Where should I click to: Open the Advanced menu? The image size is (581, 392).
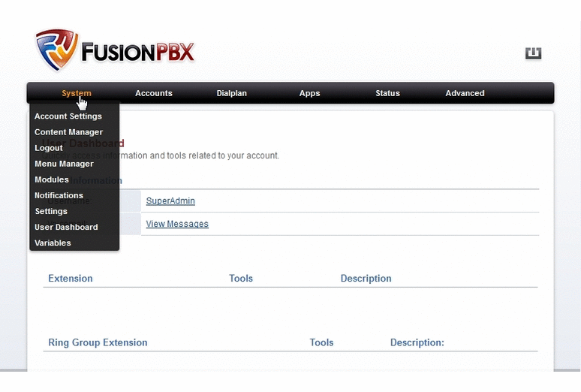(465, 93)
